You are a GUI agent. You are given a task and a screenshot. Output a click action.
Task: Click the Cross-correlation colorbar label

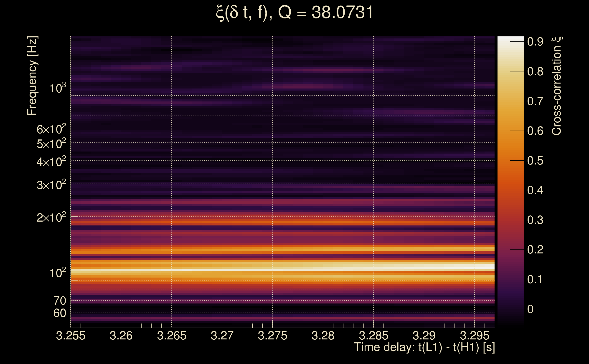pos(557,86)
